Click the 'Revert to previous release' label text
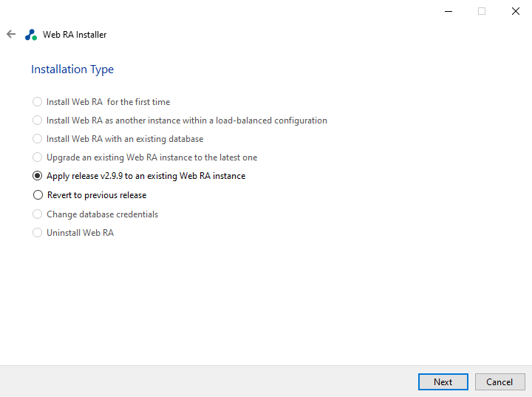 click(x=96, y=195)
